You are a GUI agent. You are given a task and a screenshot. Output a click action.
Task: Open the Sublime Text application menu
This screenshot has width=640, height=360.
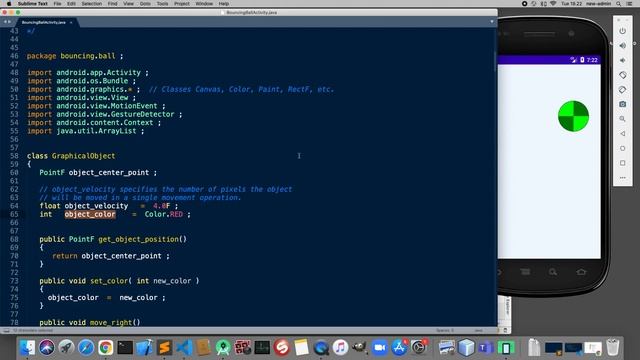(x=33, y=3)
